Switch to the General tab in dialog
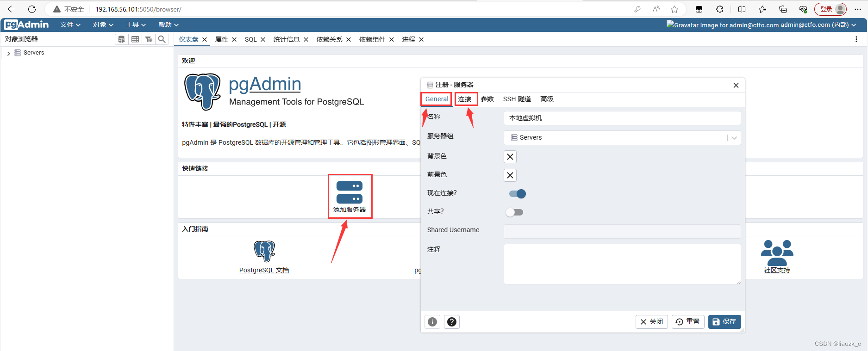Viewport: 868px width, 351px height. point(437,99)
